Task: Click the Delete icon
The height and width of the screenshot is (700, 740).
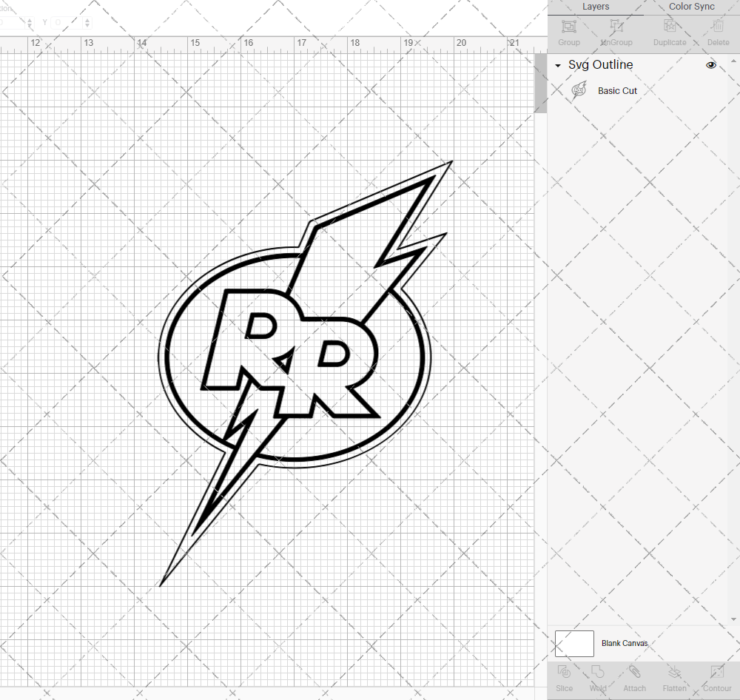Action: (x=717, y=31)
